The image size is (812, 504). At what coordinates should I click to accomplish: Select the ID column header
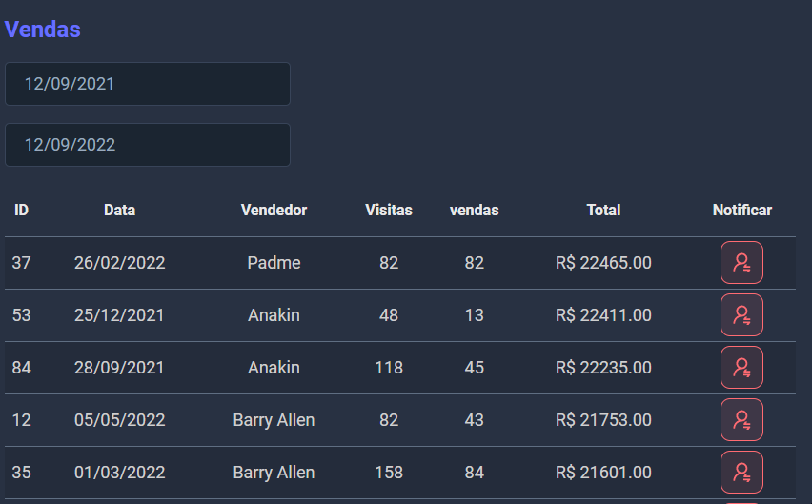click(x=21, y=211)
